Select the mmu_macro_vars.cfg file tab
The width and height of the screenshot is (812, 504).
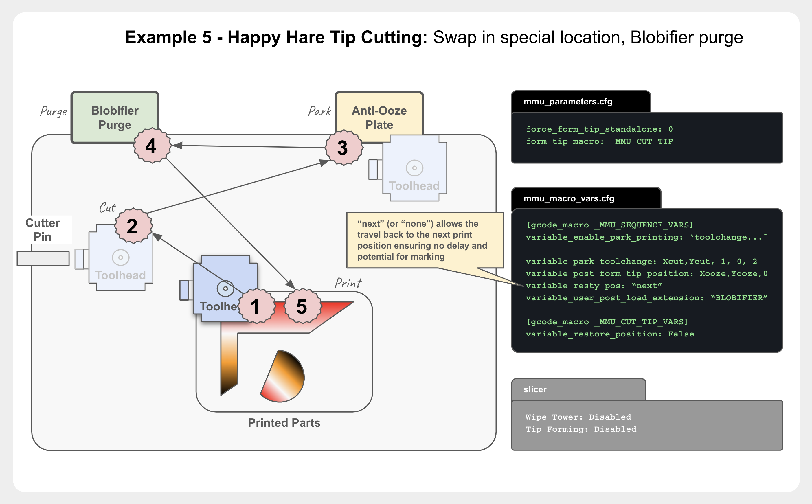click(x=586, y=198)
